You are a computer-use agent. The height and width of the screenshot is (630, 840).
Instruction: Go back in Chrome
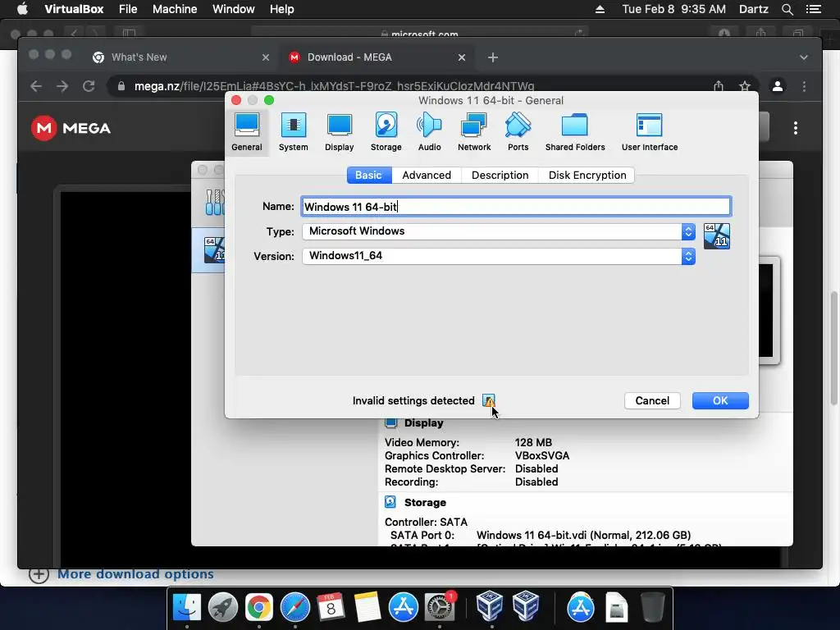click(36, 86)
